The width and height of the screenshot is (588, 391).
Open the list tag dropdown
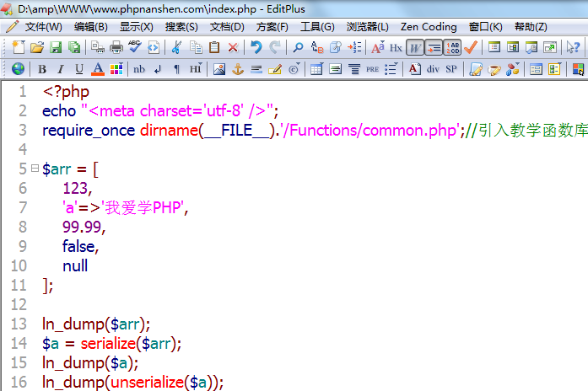tap(391, 69)
